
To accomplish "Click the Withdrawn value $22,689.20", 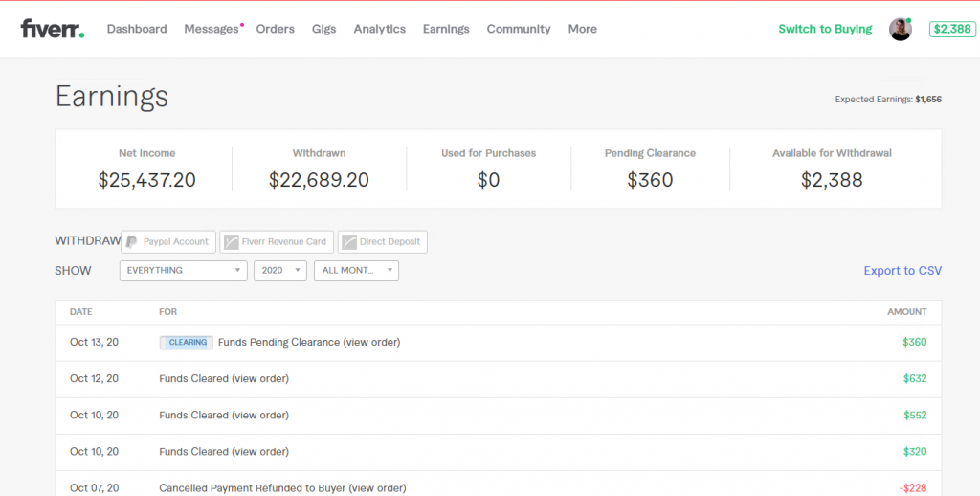I will click(x=319, y=180).
